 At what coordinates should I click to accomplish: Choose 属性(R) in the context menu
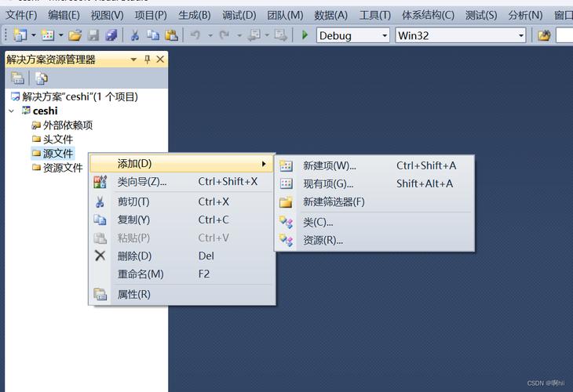pos(181,294)
